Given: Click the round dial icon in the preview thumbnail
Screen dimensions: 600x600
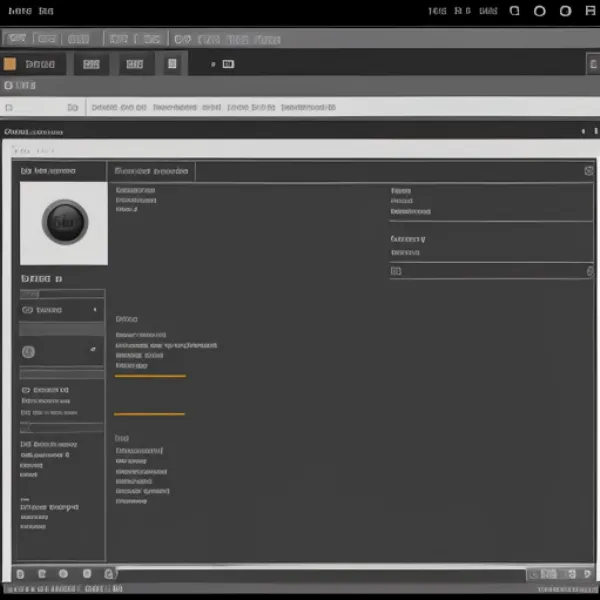Looking at the screenshot, I should coord(66,220).
